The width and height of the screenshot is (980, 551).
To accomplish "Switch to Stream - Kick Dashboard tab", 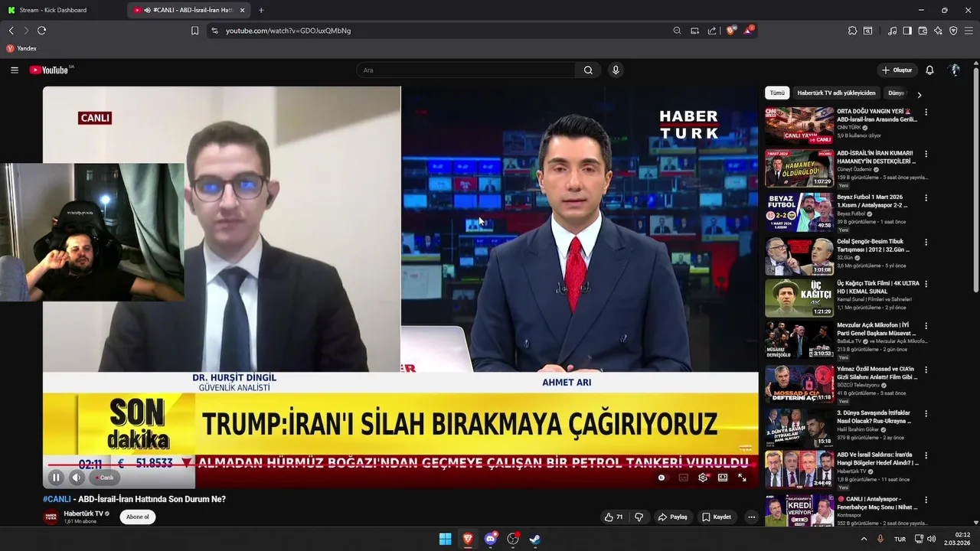I will [x=63, y=10].
